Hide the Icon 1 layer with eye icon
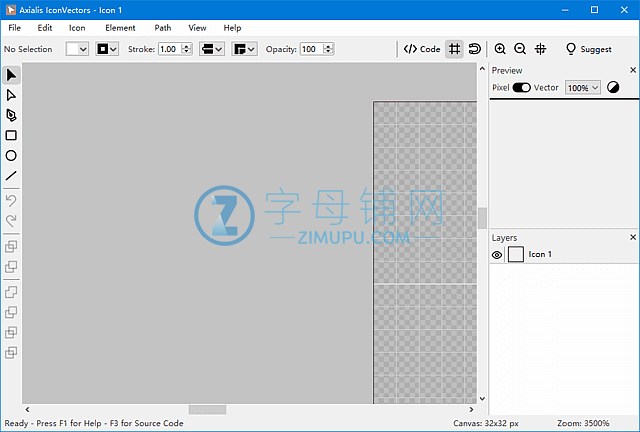This screenshot has height=432, width=640. click(x=497, y=255)
